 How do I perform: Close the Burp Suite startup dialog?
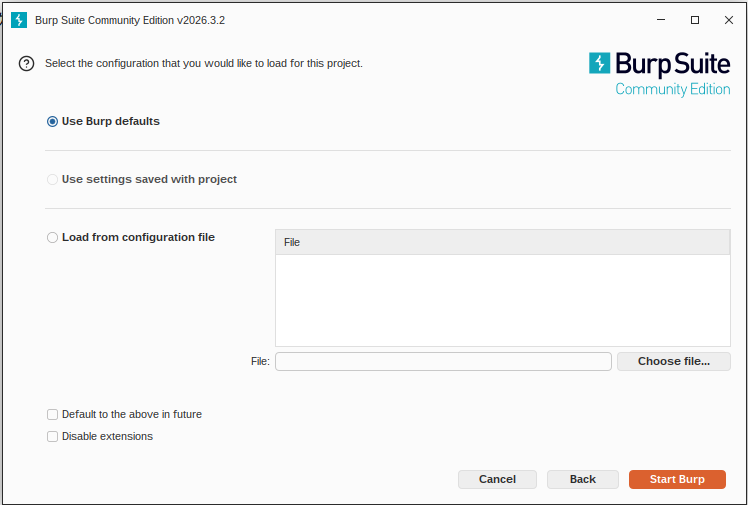[x=728, y=20]
